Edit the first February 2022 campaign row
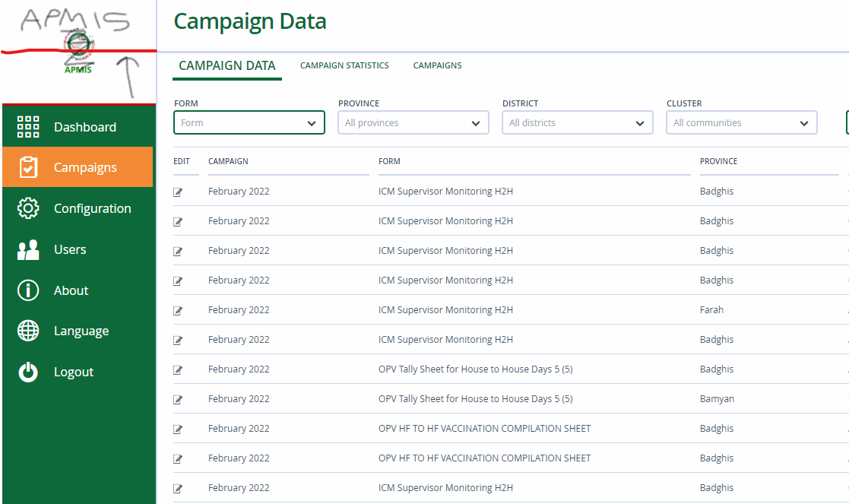This screenshot has width=849, height=504. (x=179, y=192)
